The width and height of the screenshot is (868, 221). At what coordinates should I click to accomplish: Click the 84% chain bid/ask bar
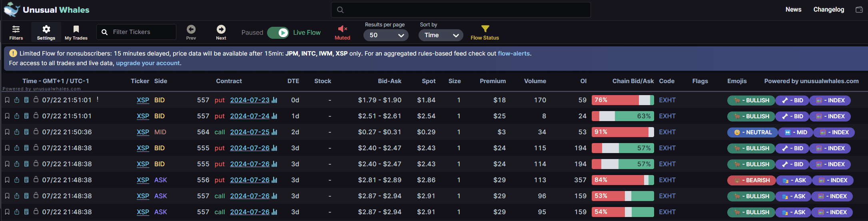(x=623, y=180)
